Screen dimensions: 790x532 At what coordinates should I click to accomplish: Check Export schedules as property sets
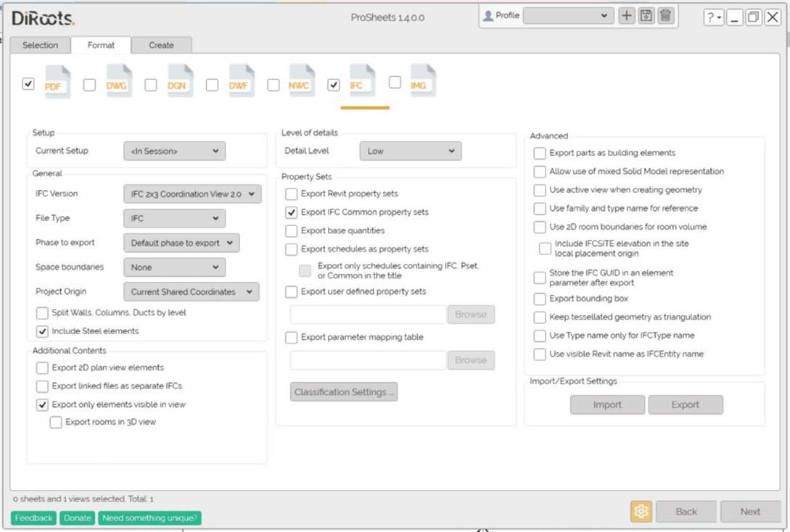pyautogui.click(x=291, y=249)
